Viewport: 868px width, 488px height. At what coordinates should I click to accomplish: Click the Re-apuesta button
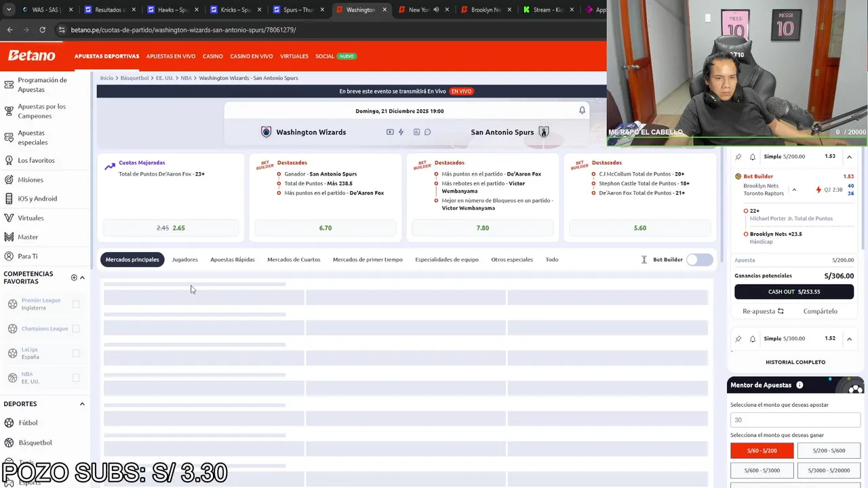point(763,311)
